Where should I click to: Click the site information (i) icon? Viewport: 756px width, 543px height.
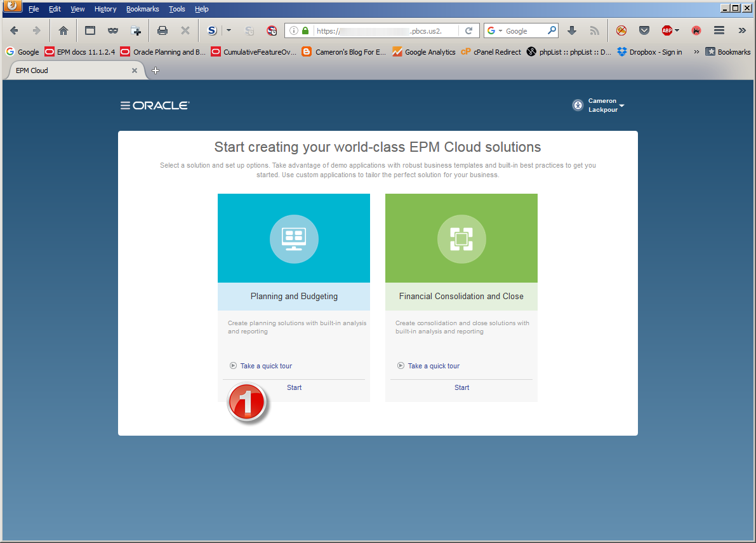click(293, 30)
